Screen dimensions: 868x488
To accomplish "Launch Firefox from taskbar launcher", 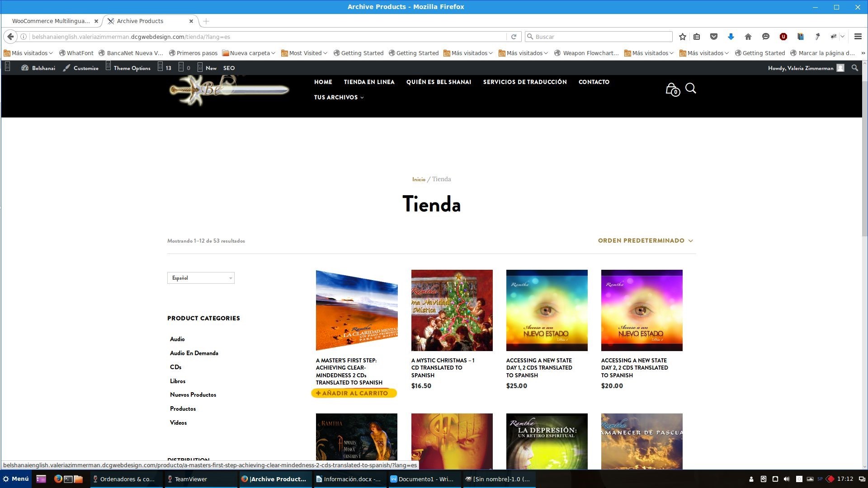I will (58, 479).
